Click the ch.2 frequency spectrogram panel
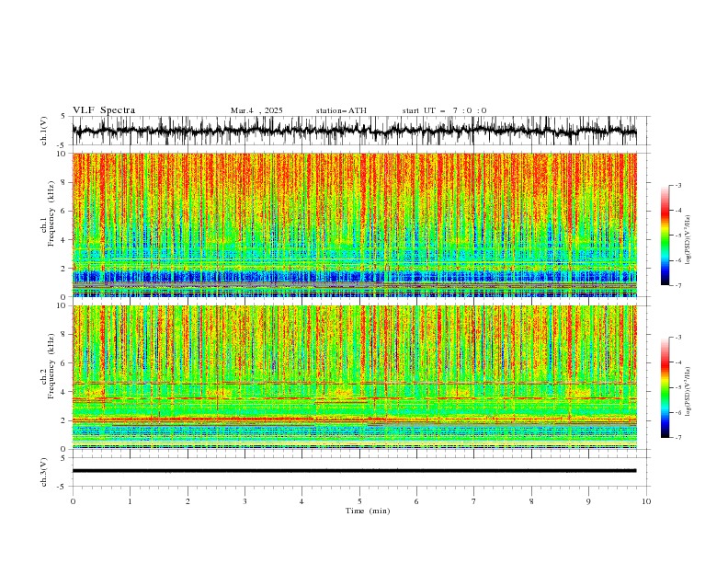The image size is (728, 563). [354, 377]
